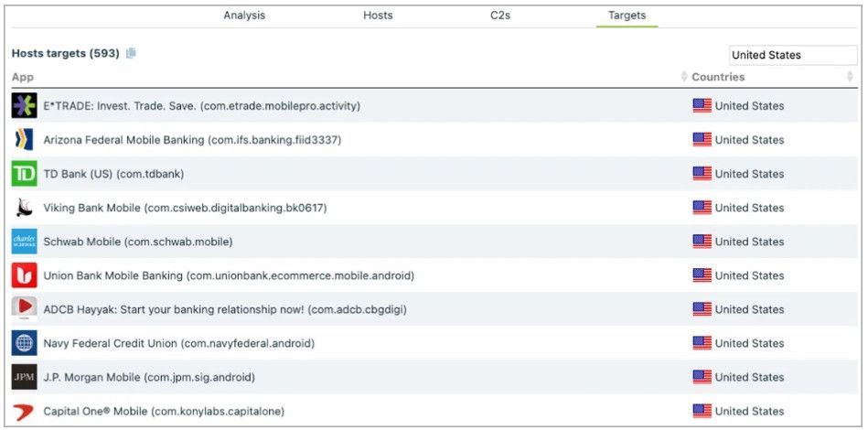Sort by Countries column arrows
The width and height of the screenshot is (868, 430).
point(850,77)
